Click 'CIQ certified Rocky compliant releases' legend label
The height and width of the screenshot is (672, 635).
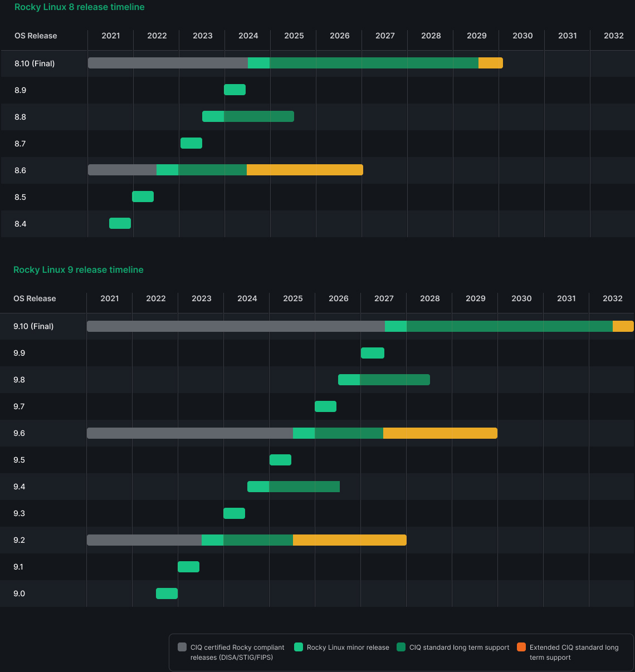click(237, 653)
